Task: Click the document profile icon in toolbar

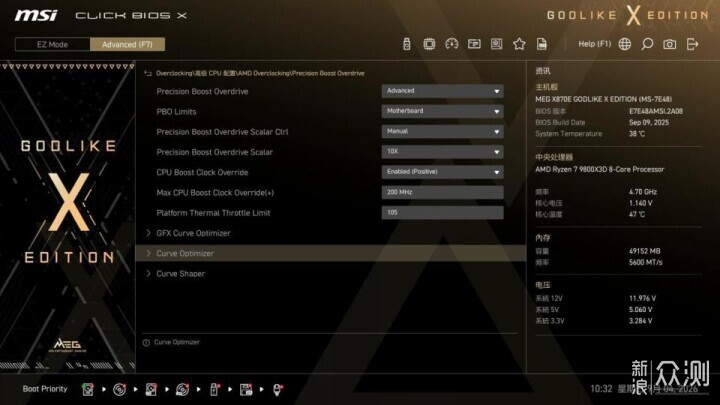Action: pyautogui.click(x=542, y=44)
